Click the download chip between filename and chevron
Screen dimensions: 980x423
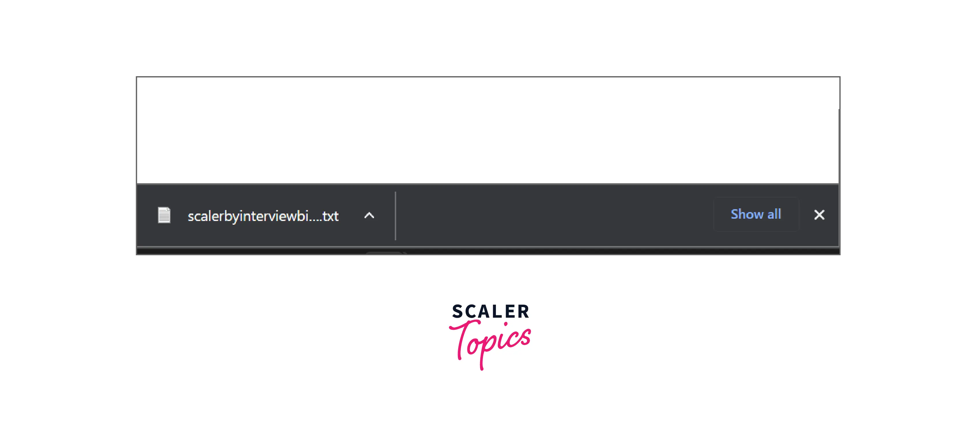tap(350, 216)
